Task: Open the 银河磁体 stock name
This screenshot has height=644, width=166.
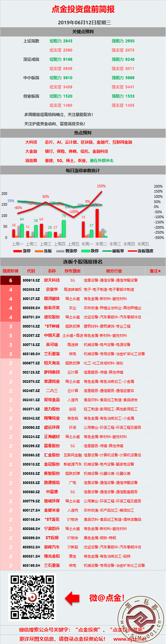Action: click(52, 299)
